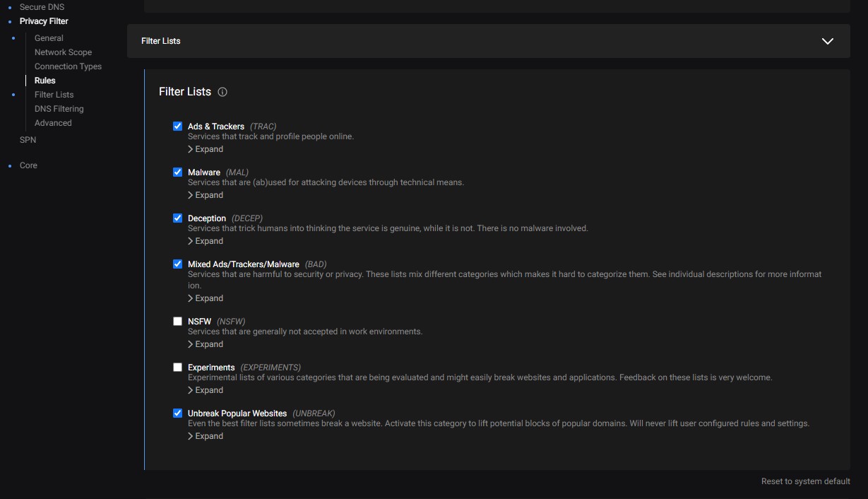Image resolution: width=868 pixels, height=499 pixels.
Task: Uncheck Unbreak Popular Websites
Action: 177,413
